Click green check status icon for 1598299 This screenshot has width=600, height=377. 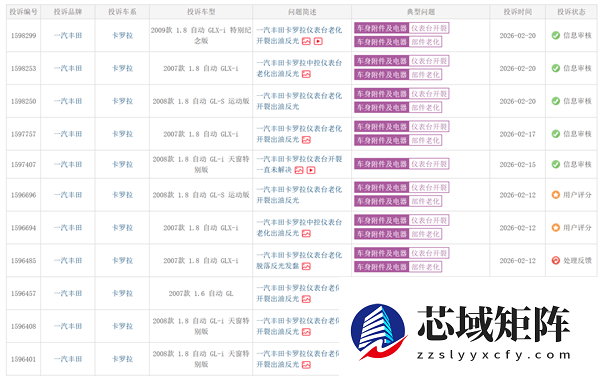click(556, 36)
